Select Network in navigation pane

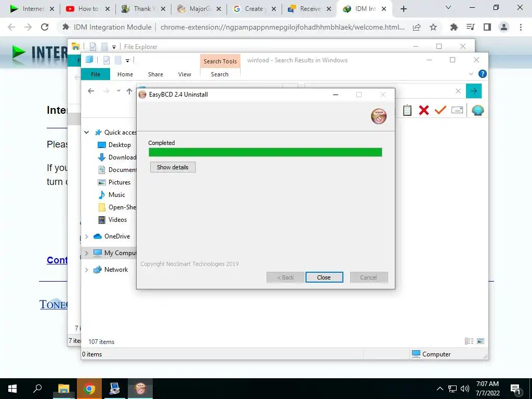coord(111,270)
